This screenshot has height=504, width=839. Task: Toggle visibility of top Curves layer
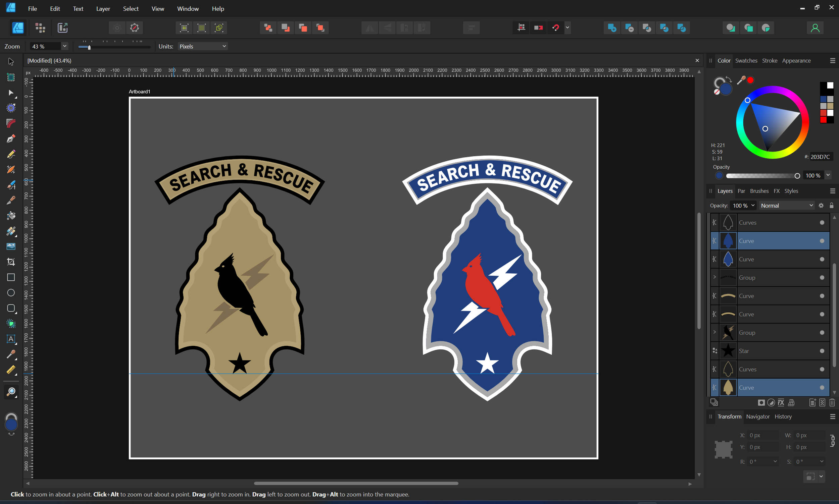click(822, 223)
